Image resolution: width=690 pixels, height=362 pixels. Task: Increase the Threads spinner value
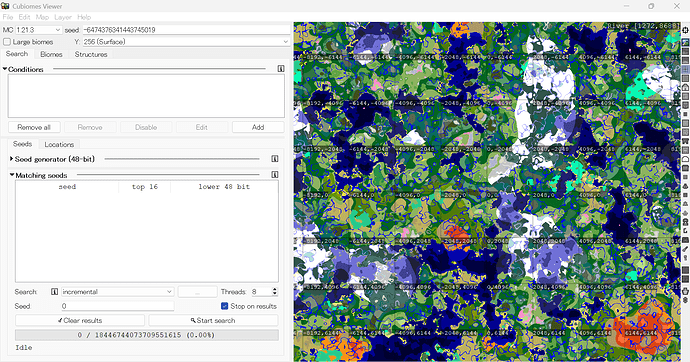click(x=275, y=289)
